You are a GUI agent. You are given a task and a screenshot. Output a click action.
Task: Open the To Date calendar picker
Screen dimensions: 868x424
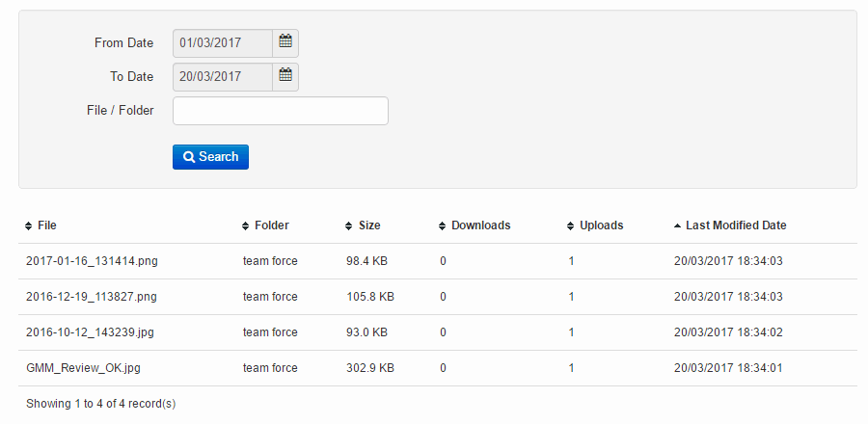pyautogui.click(x=285, y=77)
